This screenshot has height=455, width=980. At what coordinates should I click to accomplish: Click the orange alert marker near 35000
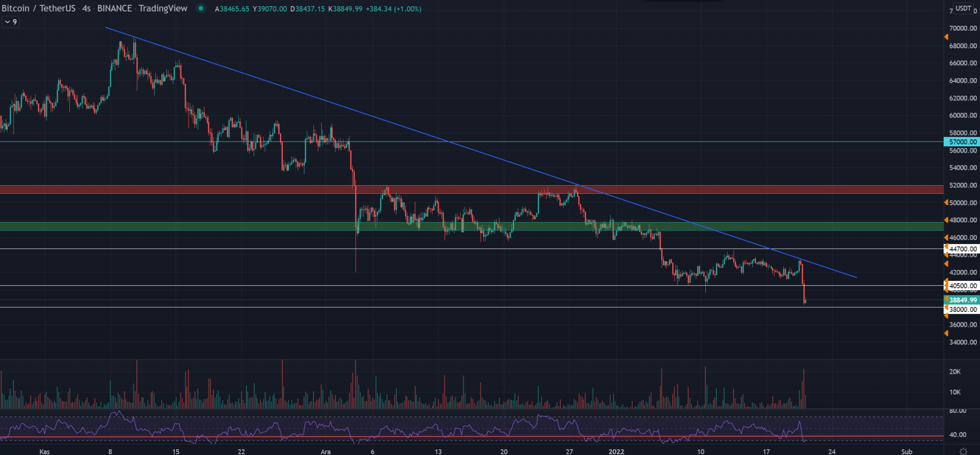(946, 333)
